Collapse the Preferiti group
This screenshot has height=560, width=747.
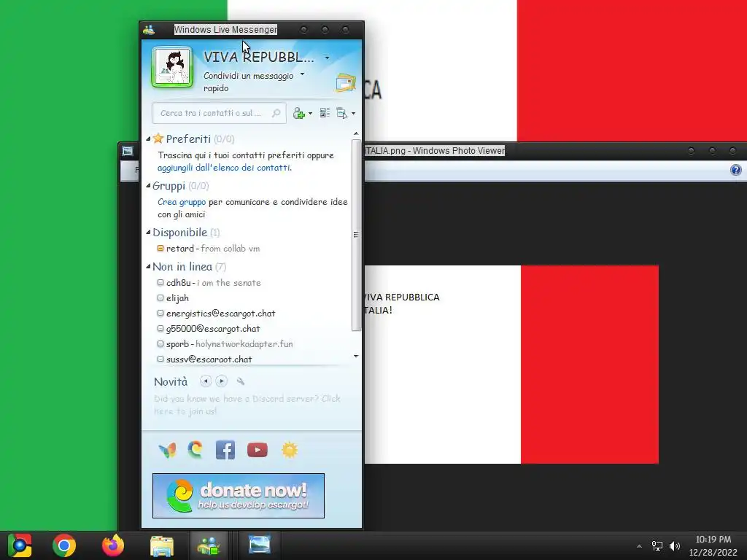pos(148,139)
